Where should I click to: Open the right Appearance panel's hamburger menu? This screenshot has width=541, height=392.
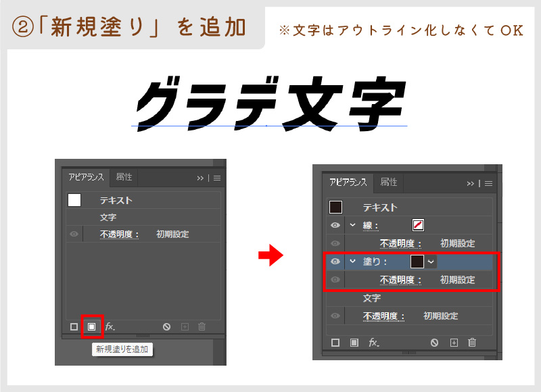[x=488, y=183]
